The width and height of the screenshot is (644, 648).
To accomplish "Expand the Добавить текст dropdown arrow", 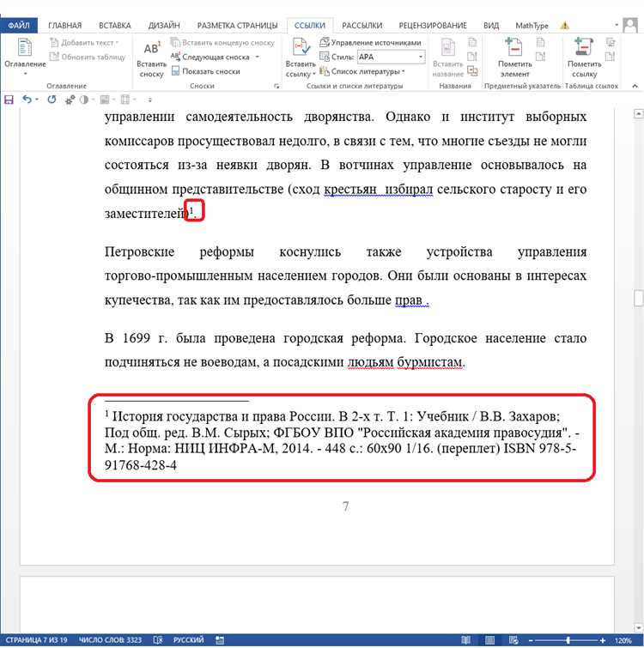I will [117, 43].
